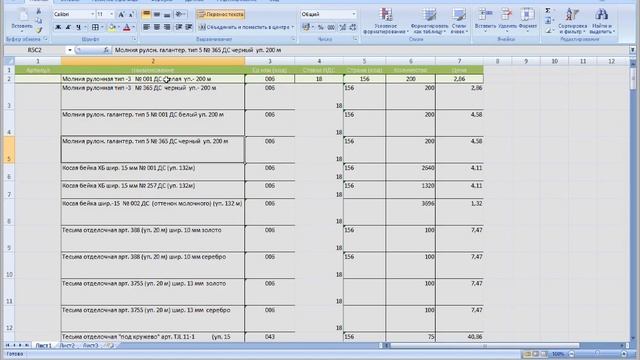Toggle italic (К) formatting
640x360 pixels.
pos(68,27)
